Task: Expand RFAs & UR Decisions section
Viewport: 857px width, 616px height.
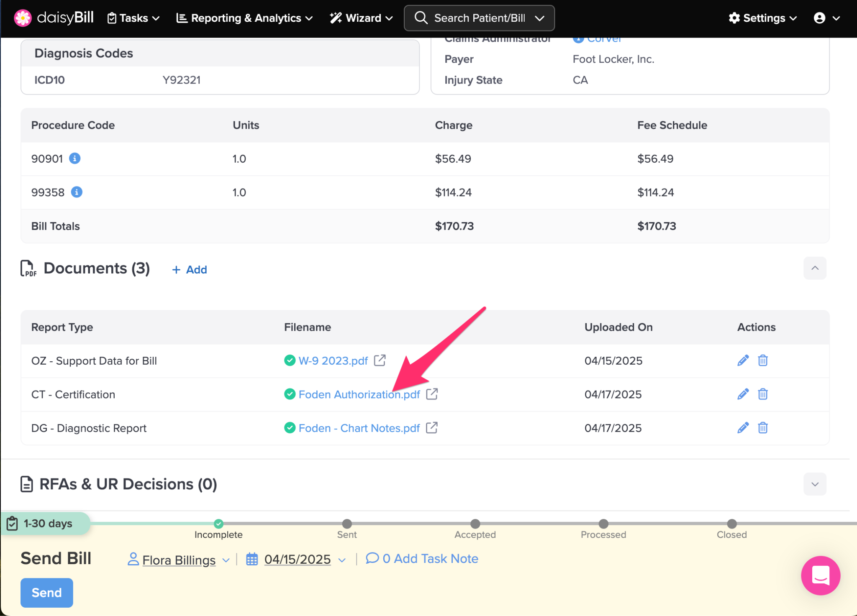Action: (814, 484)
